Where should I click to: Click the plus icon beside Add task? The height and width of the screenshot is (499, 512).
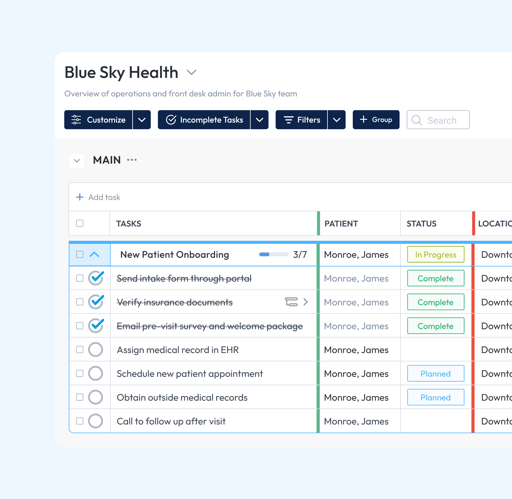pyautogui.click(x=80, y=197)
